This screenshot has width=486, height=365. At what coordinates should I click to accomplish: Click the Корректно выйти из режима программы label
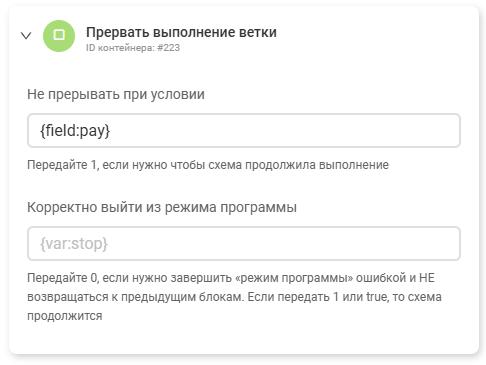[x=162, y=207]
